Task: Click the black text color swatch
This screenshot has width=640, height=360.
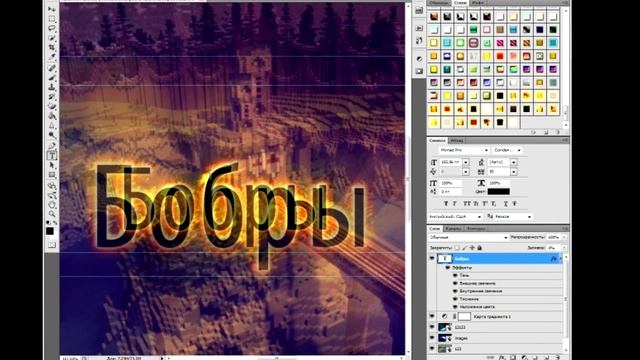Action: click(x=498, y=191)
